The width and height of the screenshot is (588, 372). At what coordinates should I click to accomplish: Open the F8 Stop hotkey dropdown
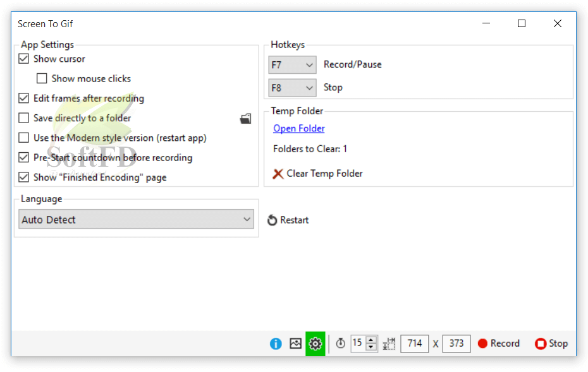tap(292, 88)
